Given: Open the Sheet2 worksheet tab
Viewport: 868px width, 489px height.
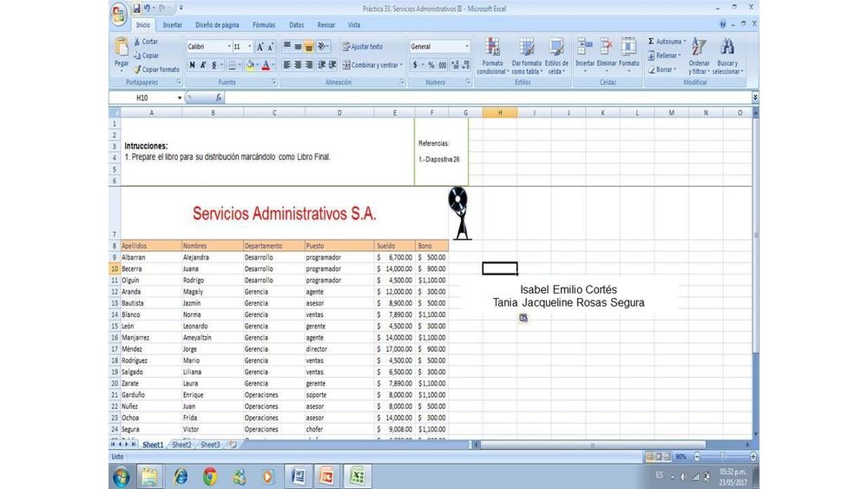Looking at the screenshot, I should point(181,445).
